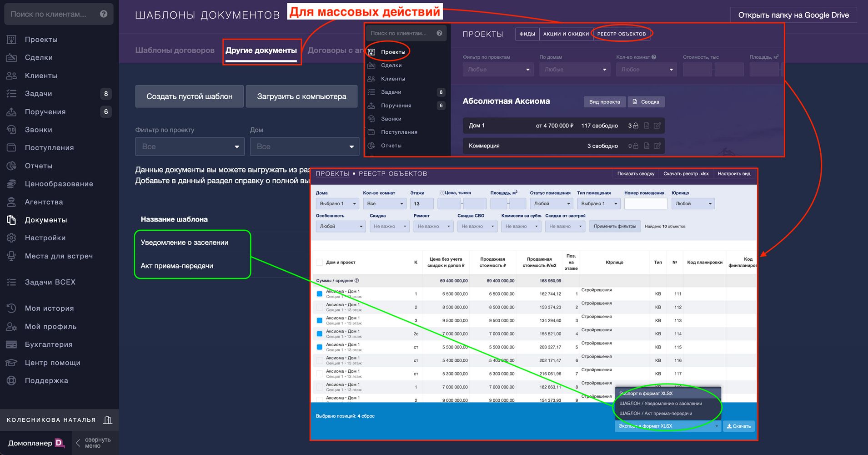The width and height of the screenshot is (868, 455).
Task: Click the main Поиск по клиентам search field
Action: pyautogui.click(x=59, y=14)
